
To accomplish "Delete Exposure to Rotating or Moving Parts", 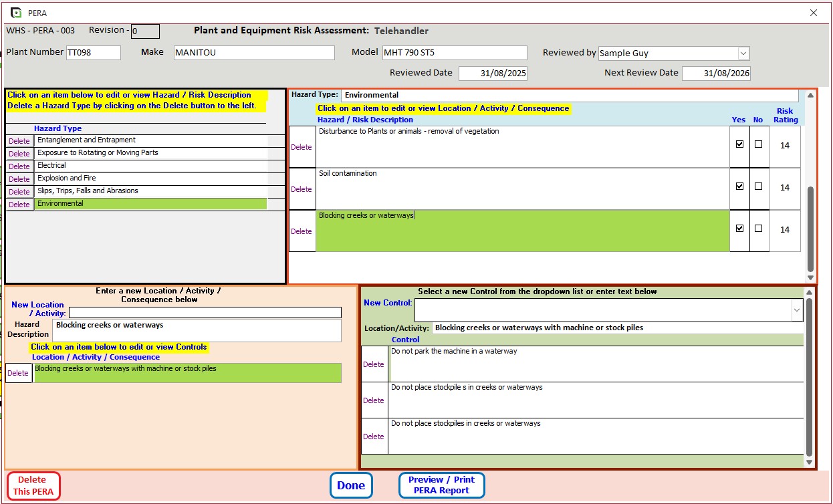I will coord(19,154).
